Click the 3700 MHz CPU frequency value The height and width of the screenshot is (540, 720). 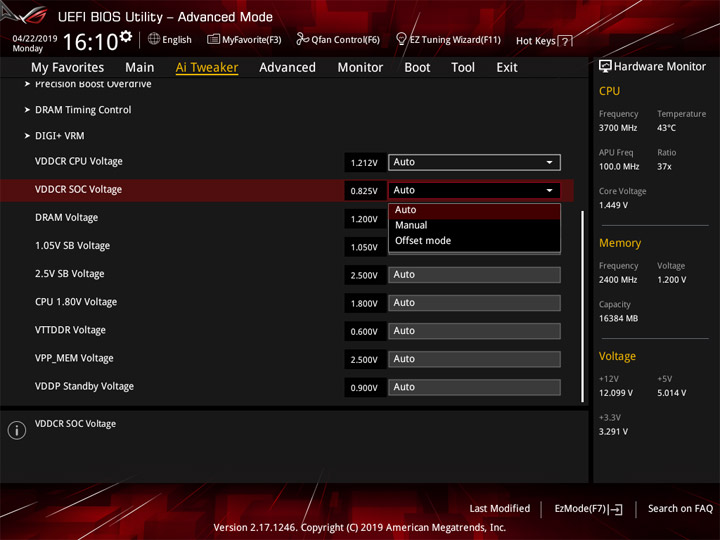coord(618,128)
